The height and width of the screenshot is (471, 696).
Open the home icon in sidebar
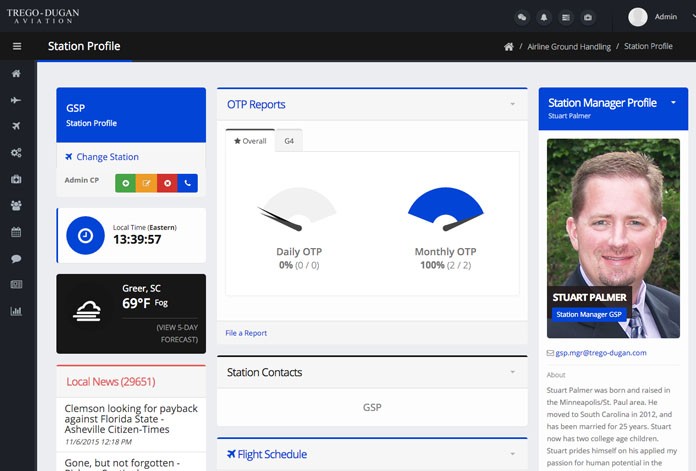[x=16, y=74]
